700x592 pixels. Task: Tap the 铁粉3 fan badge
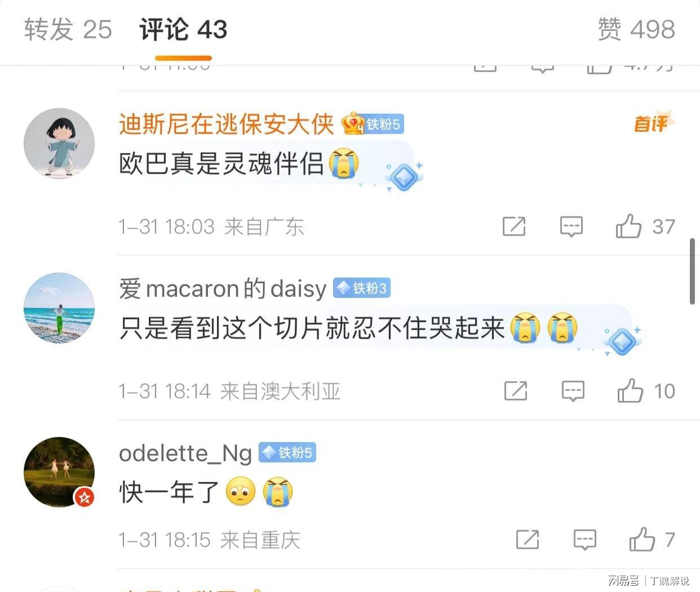(x=362, y=288)
